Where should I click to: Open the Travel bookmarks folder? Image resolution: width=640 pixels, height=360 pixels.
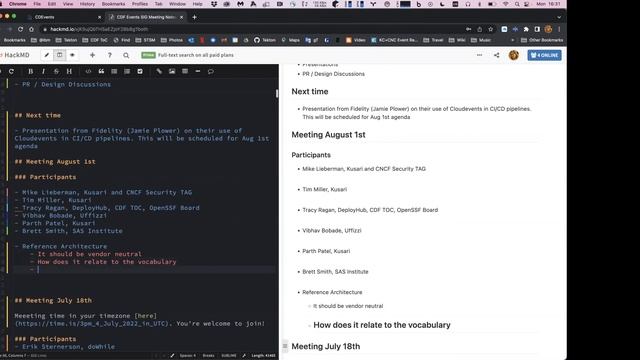coord(433,40)
